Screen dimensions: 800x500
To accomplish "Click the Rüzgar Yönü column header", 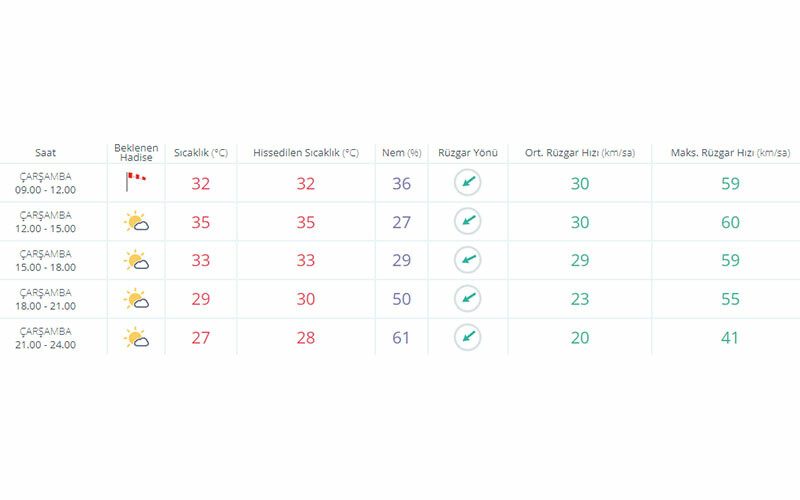I will [x=467, y=153].
